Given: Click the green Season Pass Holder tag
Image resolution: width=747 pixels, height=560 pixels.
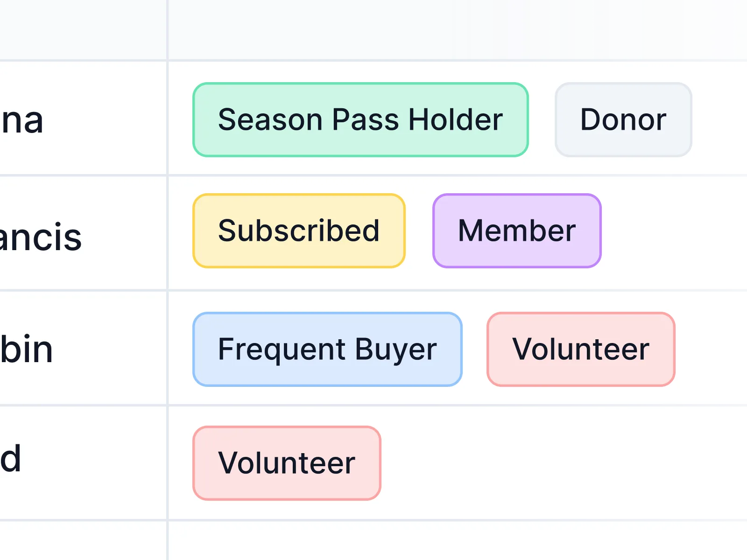Looking at the screenshot, I should click(x=360, y=120).
